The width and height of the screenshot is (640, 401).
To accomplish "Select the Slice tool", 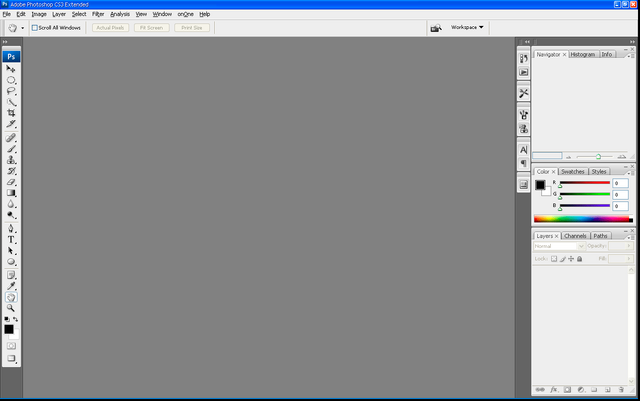I will click(11, 124).
